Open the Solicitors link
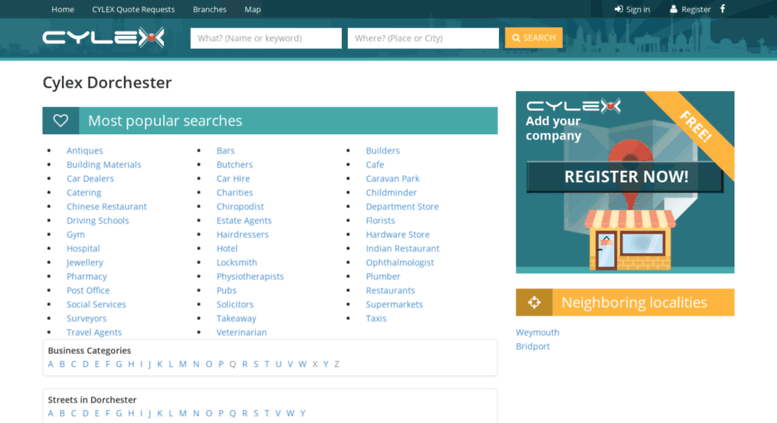The width and height of the screenshot is (777, 423). [235, 304]
